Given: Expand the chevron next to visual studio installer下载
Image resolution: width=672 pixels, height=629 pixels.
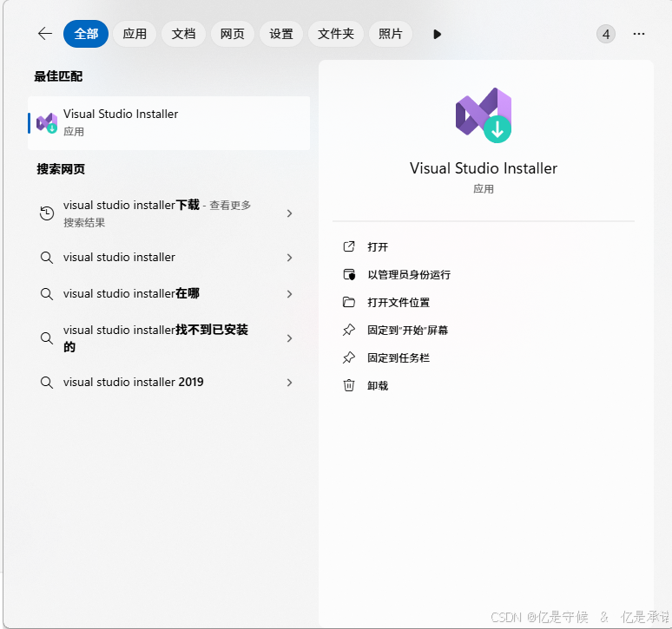Looking at the screenshot, I should tap(290, 213).
